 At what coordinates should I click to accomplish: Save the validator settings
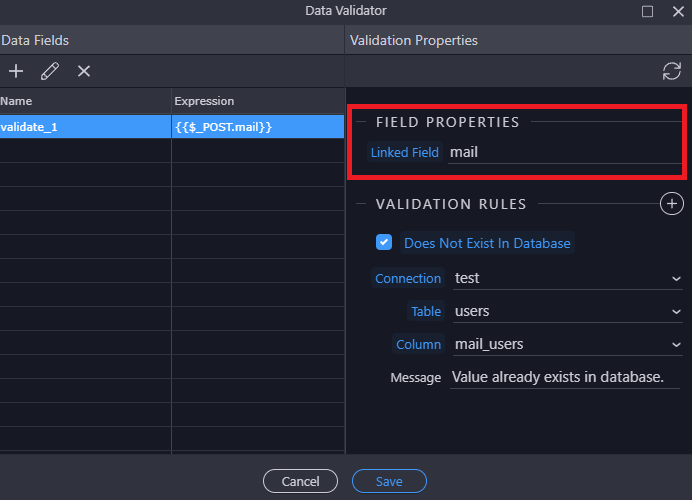tap(389, 481)
